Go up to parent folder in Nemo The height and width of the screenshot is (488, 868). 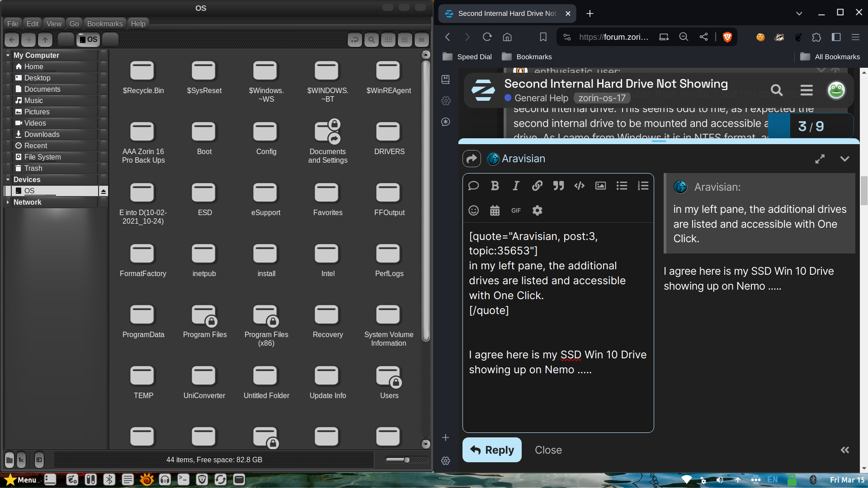tap(45, 40)
